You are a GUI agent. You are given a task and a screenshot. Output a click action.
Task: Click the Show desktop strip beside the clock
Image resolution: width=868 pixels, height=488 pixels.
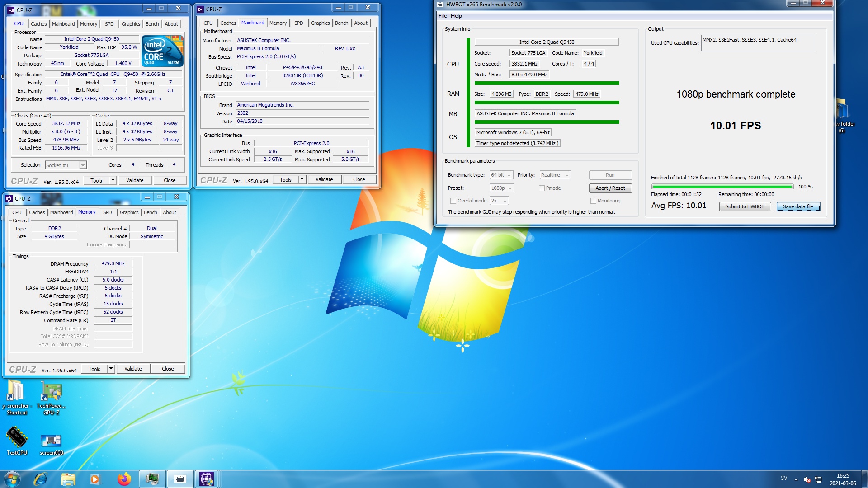pyautogui.click(x=864, y=479)
